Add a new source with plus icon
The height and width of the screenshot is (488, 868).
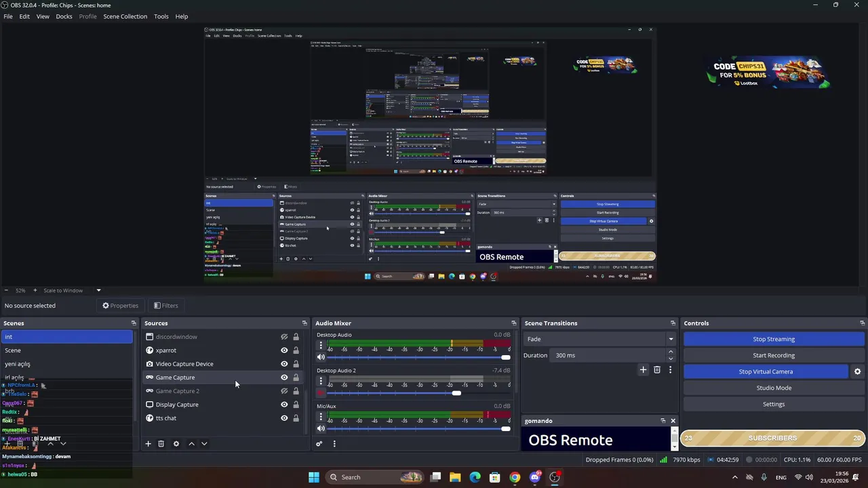click(x=148, y=444)
